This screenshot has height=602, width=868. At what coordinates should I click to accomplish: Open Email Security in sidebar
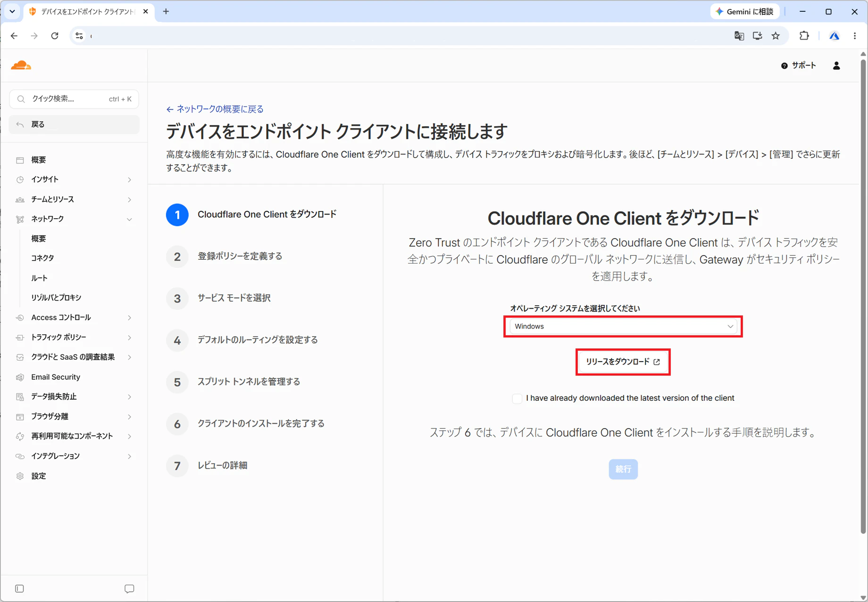pos(56,377)
